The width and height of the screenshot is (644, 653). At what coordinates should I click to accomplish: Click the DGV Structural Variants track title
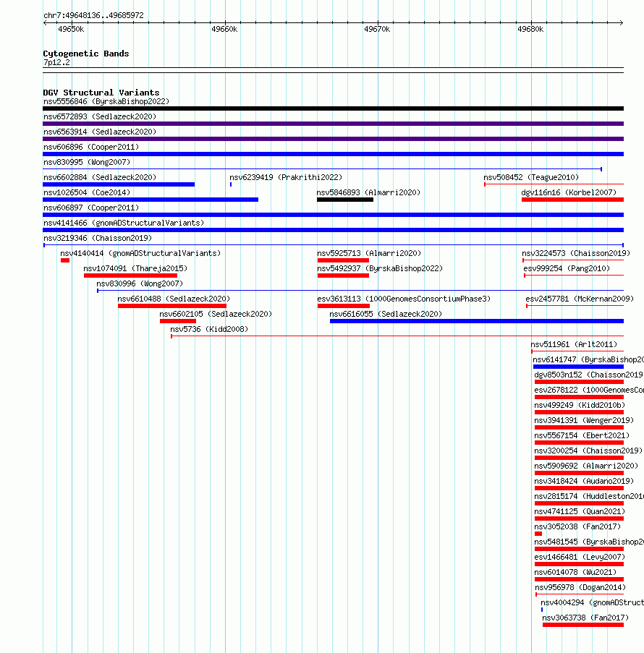(101, 93)
